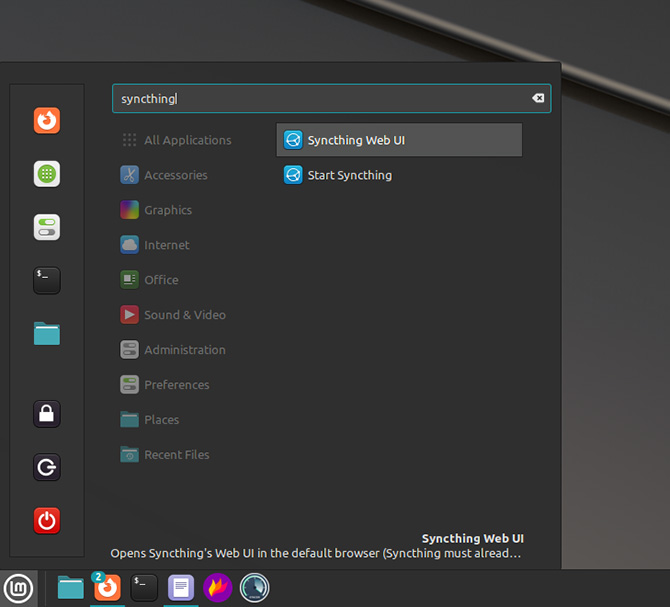
Task: Click the Graphics rainbow icon
Action: click(129, 210)
